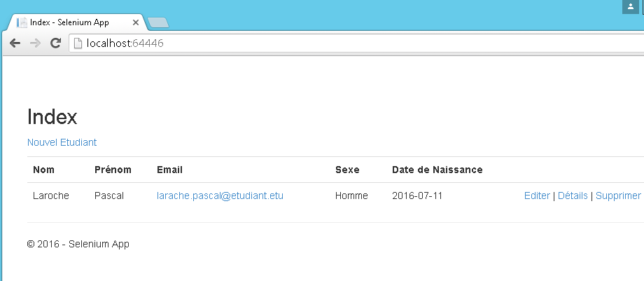This screenshot has height=281, width=644.
Task: Click Editer for student Laroche
Action: pyautogui.click(x=537, y=196)
